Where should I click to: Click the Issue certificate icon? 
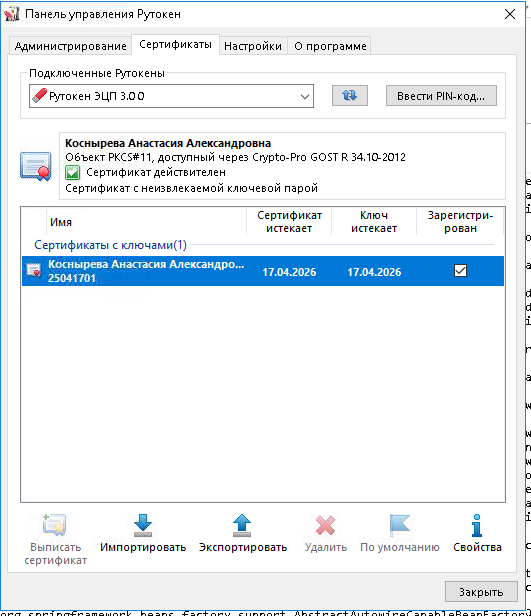coord(55,525)
